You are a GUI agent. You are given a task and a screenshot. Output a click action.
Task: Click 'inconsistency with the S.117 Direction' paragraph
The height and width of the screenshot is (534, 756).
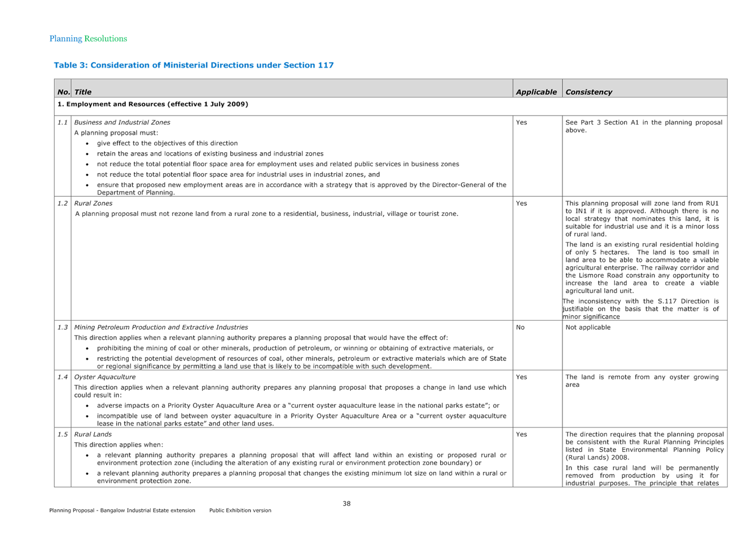pyautogui.click(x=641, y=309)
